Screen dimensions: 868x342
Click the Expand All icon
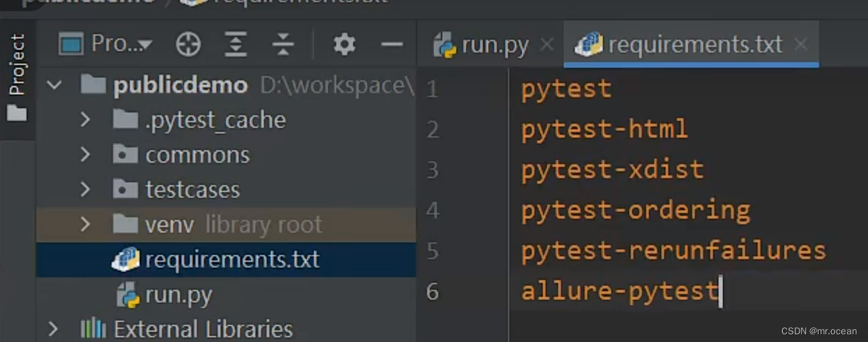tap(236, 45)
